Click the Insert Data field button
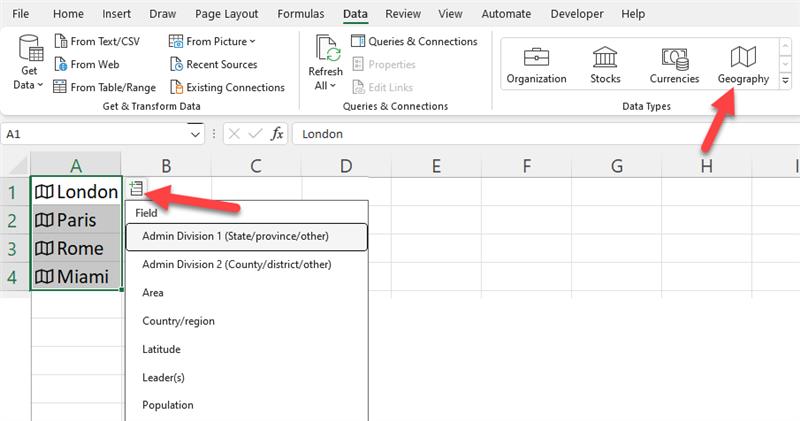Viewport: 800px width, 421px height. pyautogui.click(x=136, y=189)
